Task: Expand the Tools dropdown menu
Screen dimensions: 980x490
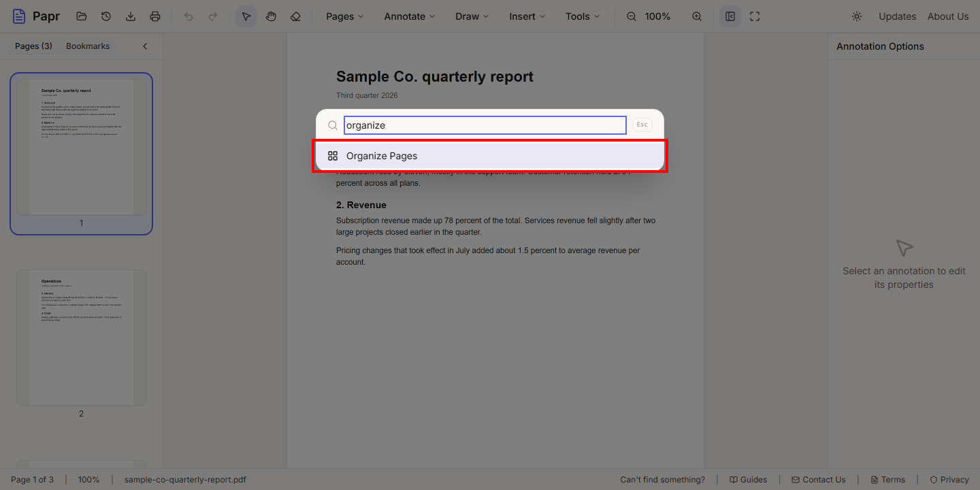Action: (583, 16)
